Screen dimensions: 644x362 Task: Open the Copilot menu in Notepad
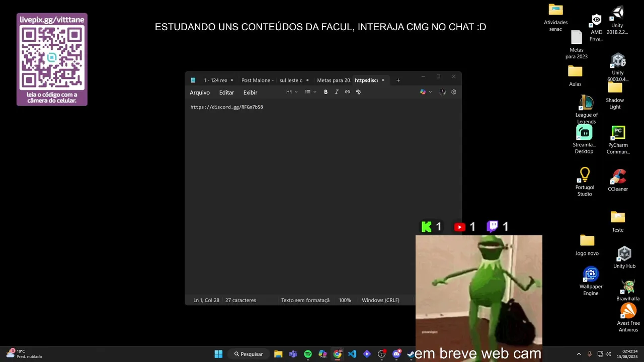coord(426,92)
